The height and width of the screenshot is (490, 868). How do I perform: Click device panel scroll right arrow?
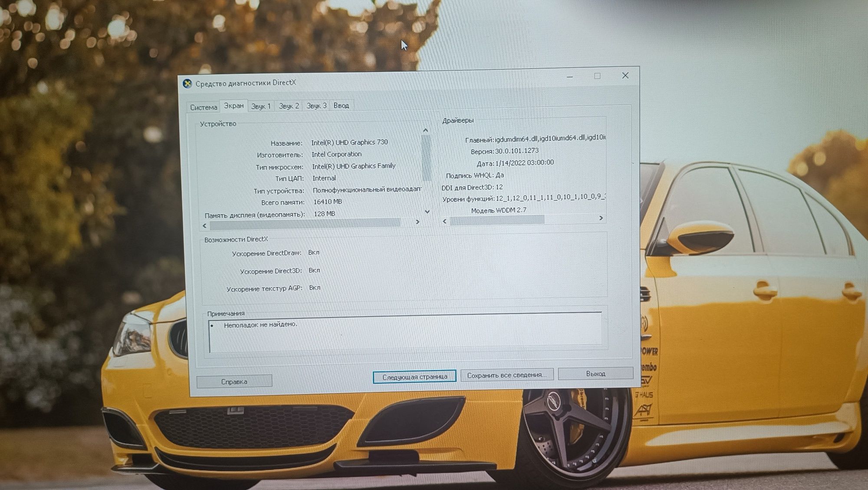(x=418, y=222)
